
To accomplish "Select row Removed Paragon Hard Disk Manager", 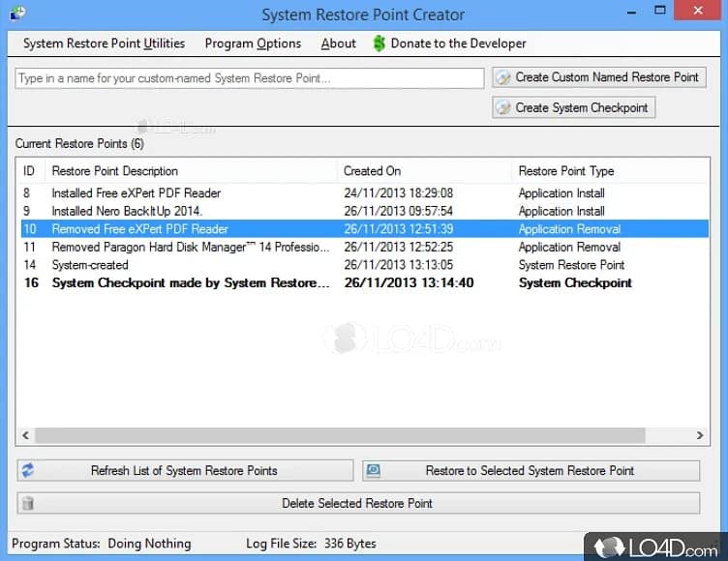I will [x=364, y=247].
